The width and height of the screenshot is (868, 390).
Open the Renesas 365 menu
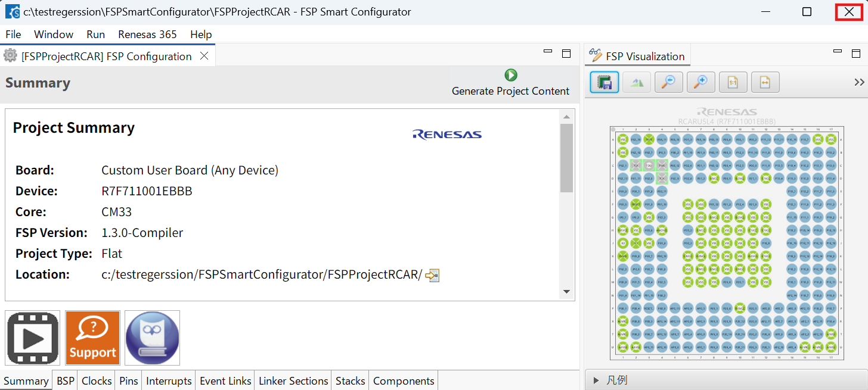click(147, 35)
